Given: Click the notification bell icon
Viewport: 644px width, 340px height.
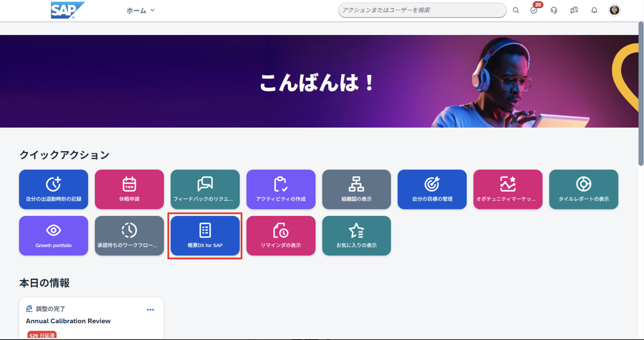Looking at the screenshot, I should (594, 11).
